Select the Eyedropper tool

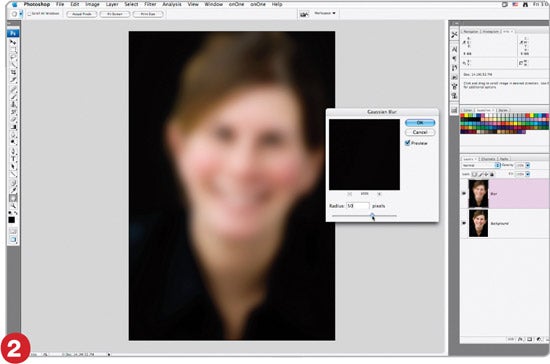(13, 190)
